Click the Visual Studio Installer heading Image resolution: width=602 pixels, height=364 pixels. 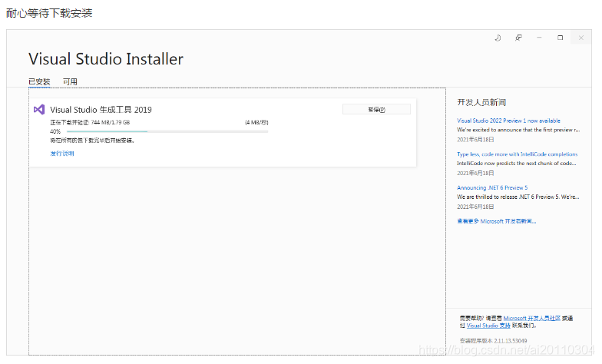tap(106, 59)
